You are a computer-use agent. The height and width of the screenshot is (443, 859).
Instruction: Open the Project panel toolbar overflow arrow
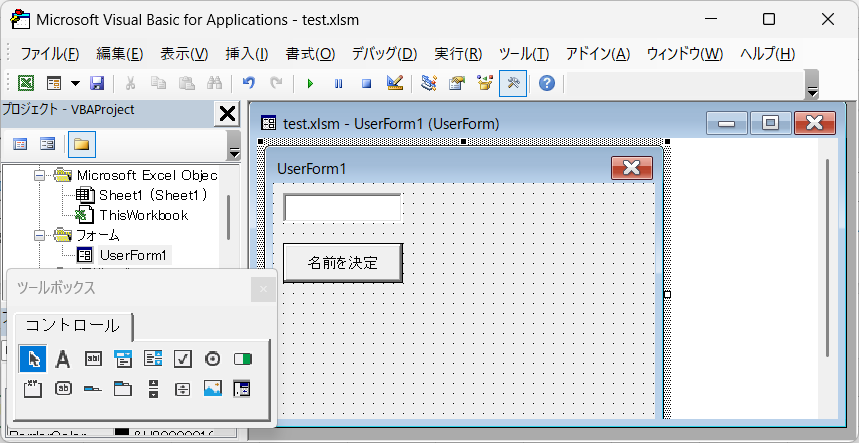234,146
